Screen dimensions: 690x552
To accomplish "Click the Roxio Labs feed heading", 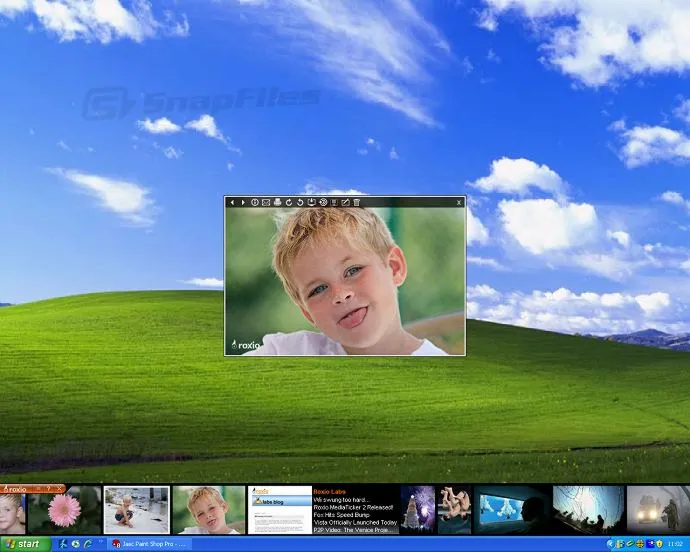I will [x=330, y=491].
